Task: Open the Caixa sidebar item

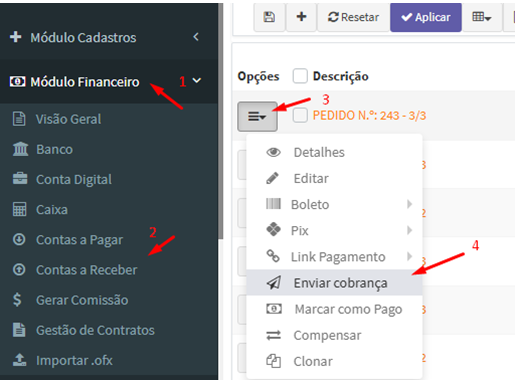Action: click(x=52, y=210)
